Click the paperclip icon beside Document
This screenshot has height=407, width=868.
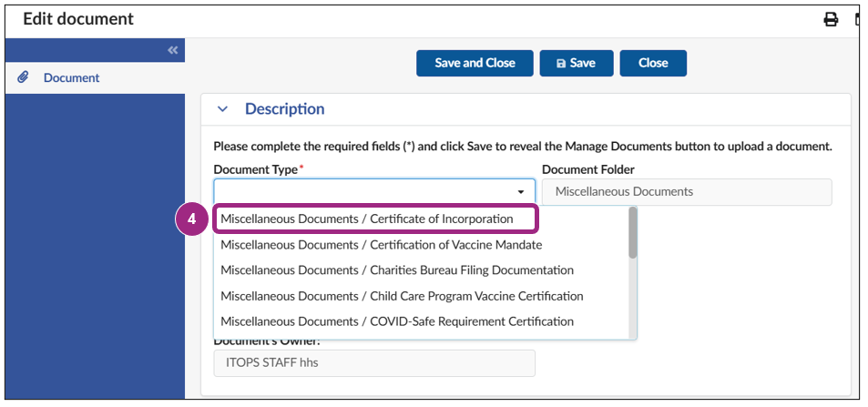pos(24,77)
